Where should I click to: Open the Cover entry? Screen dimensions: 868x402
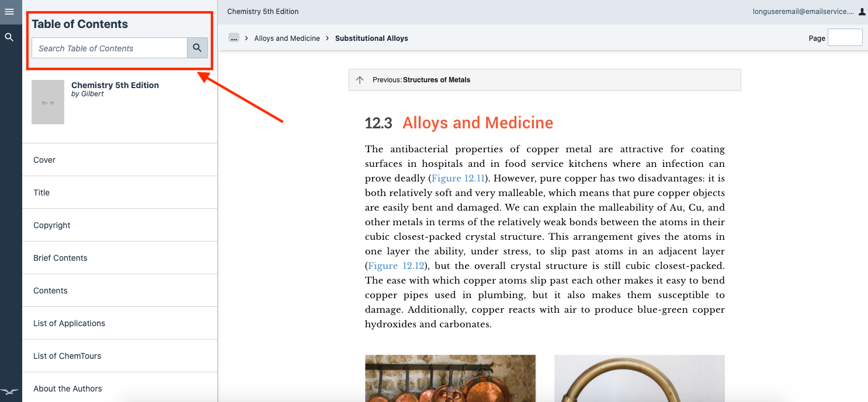coord(120,160)
